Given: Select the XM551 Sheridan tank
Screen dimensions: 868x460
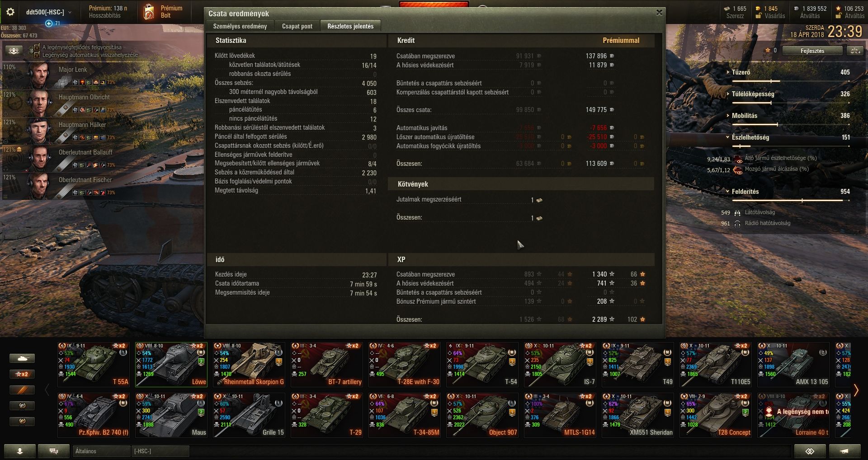Looking at the screenshot, I should 638,415.
